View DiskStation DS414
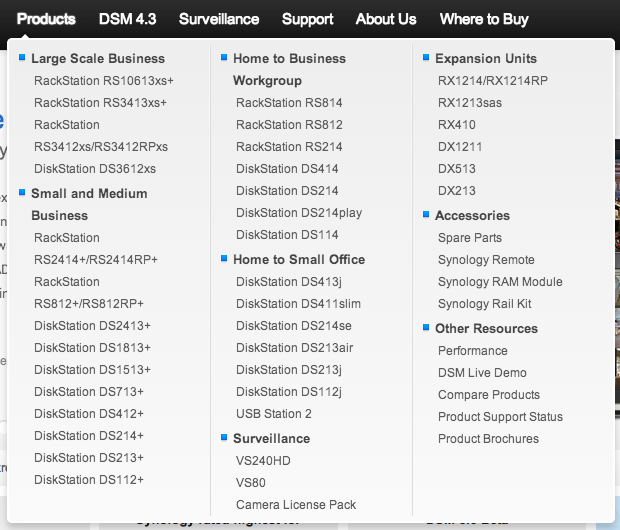The height and width of the screenshot is (530, 620). click(x=287, y=169)
